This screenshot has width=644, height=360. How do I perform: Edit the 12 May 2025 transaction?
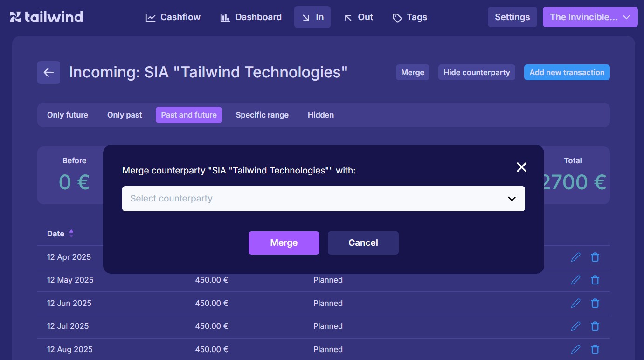point(576,280)
